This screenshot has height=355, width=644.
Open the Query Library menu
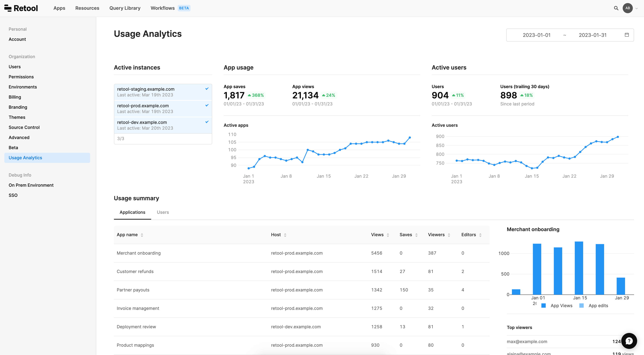(125, 8)
